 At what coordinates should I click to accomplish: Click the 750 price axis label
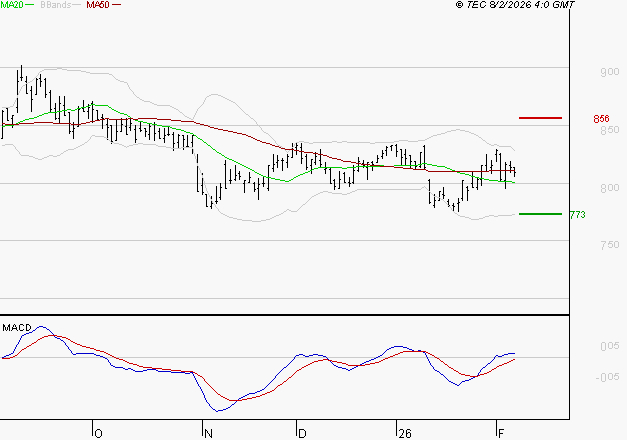609,245
